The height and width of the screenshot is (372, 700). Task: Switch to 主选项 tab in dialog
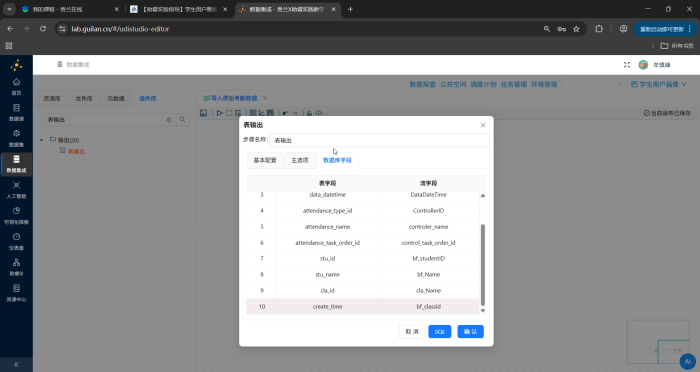(x=300, y=160)
